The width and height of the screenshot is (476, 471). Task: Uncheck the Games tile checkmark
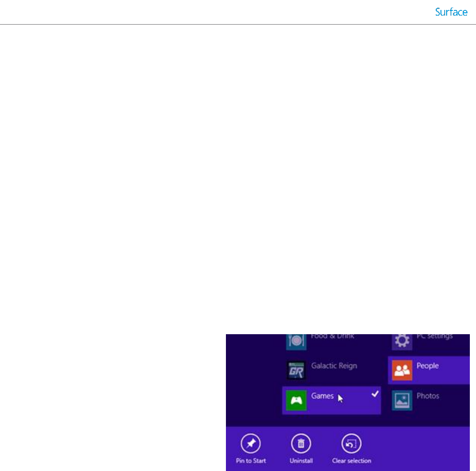pyautogui.click(x=375, y=394)
